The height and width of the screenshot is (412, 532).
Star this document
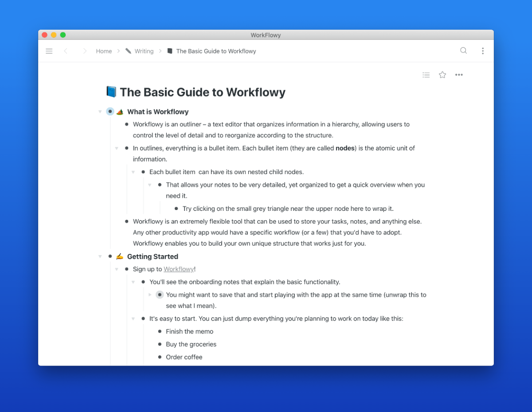click(442, 75)
